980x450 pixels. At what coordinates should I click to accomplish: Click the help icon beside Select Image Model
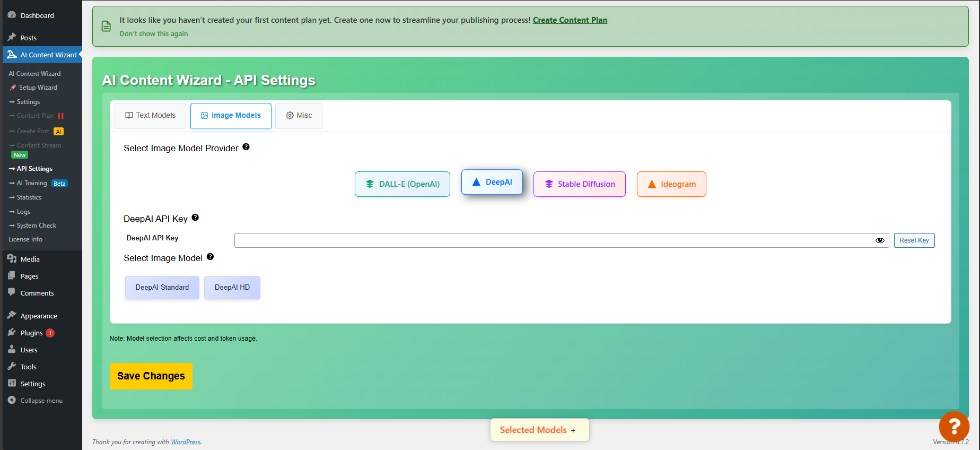coord(210,257)
